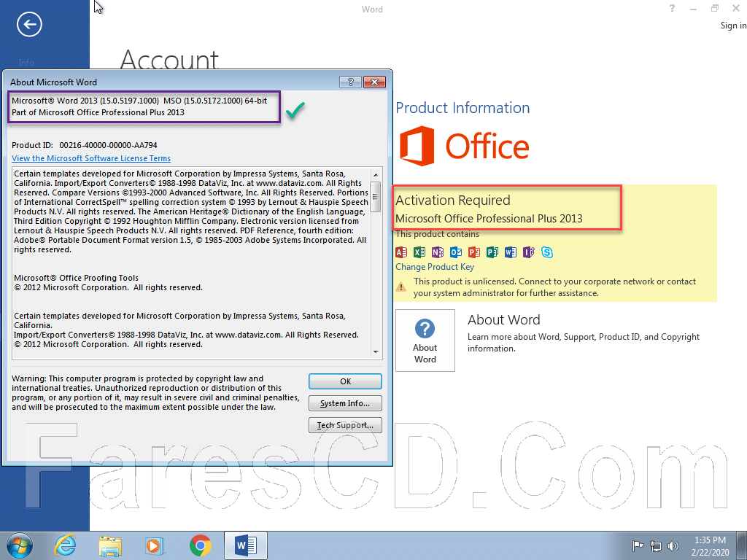The image size is (747, 560).
Task: Open Word Help question mark in title bar
Action: pyautogui.click(x=672, y=8)
